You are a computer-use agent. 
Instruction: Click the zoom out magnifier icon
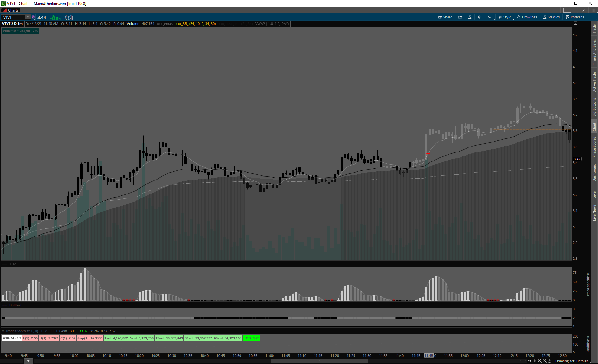[x=545, y=361]
